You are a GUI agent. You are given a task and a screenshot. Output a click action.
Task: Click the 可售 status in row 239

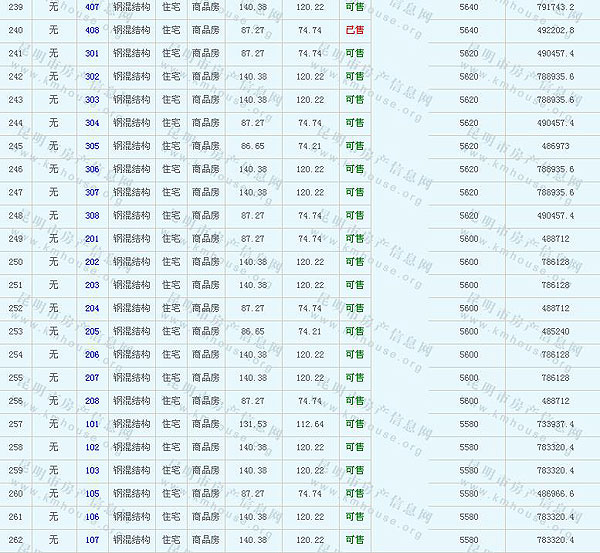click(x=354, y=7)
